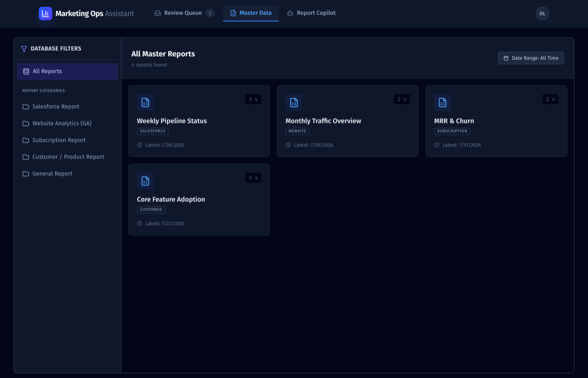588x378 pixels.
Task: Click the Latest: 7/22/2026 date
Action: pyautogui.click(x=165, y=224)
